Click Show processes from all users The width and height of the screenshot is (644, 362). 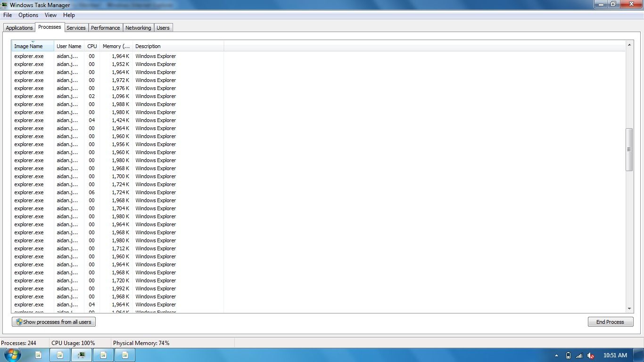point(54,322)
